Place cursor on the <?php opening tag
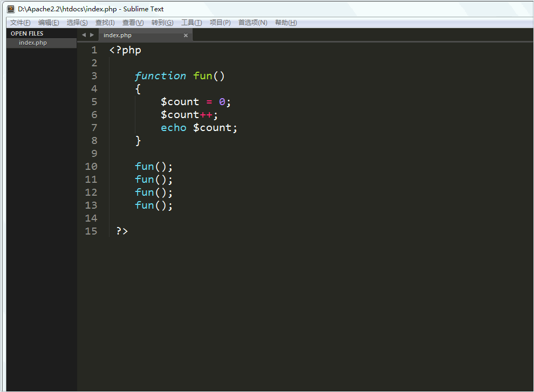Screen dimensions: 534x392 coord(125,50)
